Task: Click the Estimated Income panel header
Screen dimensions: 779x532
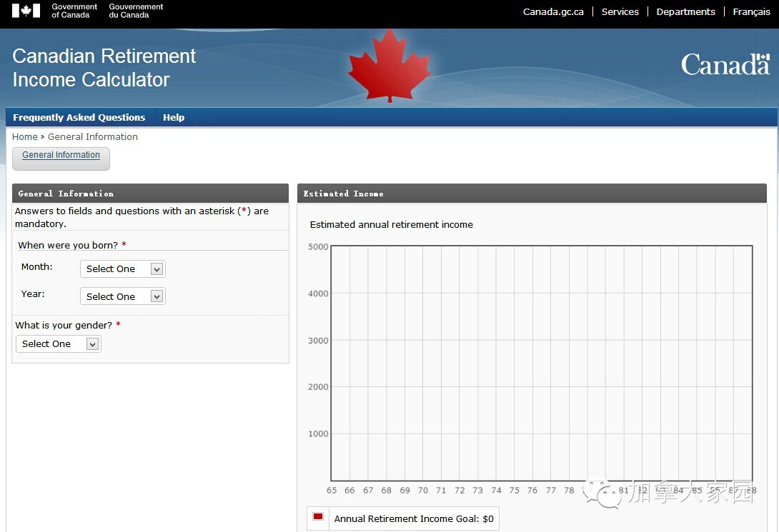Action: [532, 193]
